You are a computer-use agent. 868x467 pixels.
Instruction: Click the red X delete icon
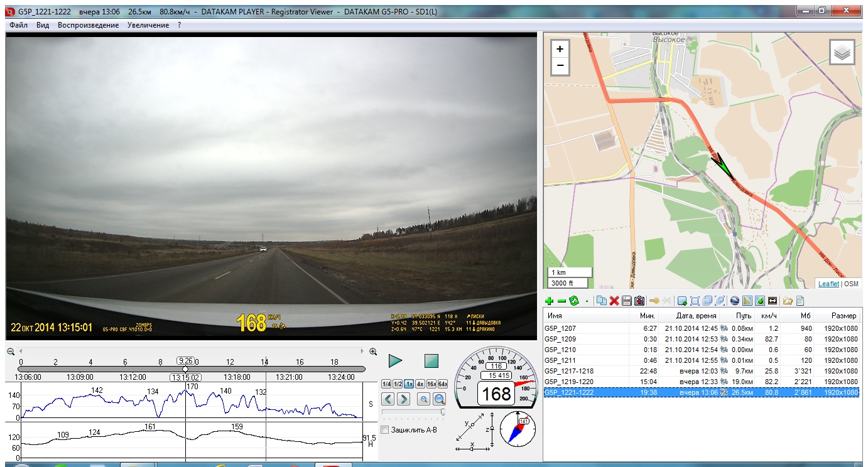tap(614, 301)
